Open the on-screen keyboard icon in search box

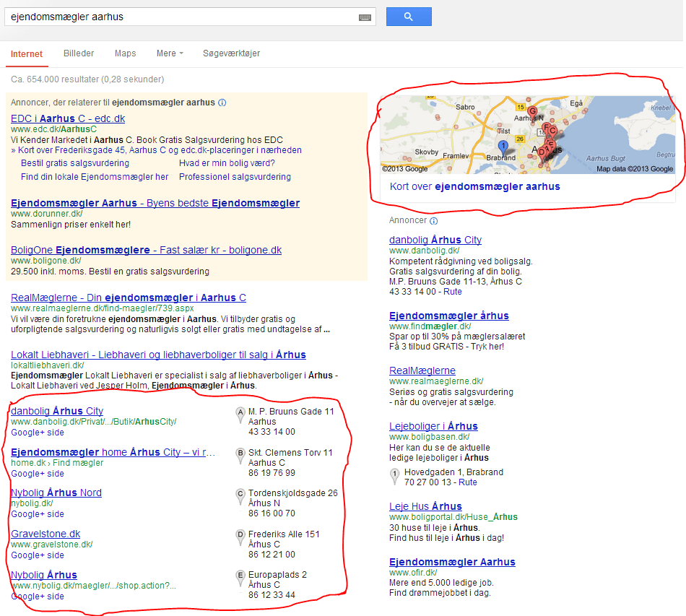365,17
